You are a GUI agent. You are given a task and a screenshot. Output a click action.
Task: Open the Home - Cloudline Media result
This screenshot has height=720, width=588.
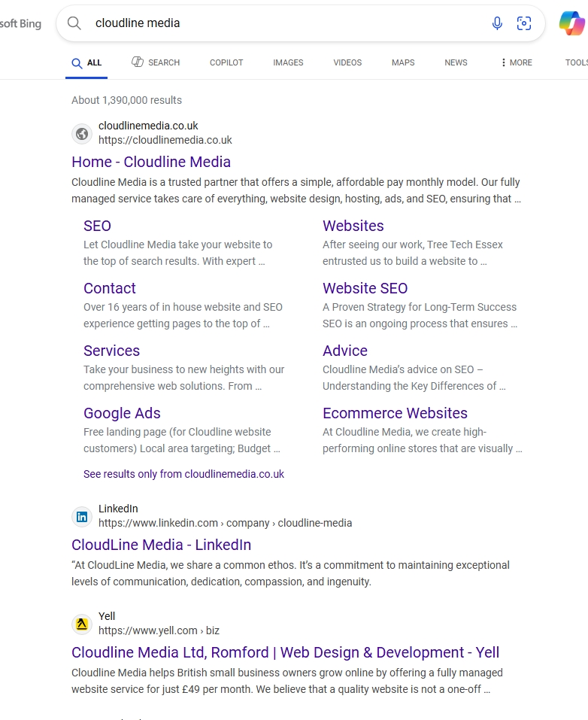[151, 162]
